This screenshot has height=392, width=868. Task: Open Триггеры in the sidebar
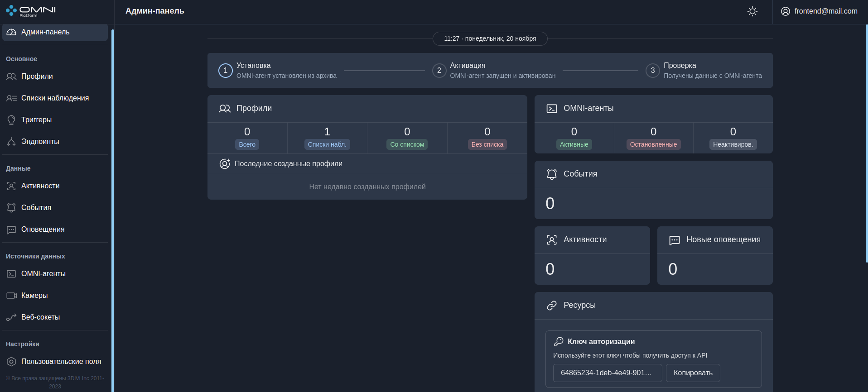coord(55,120)
